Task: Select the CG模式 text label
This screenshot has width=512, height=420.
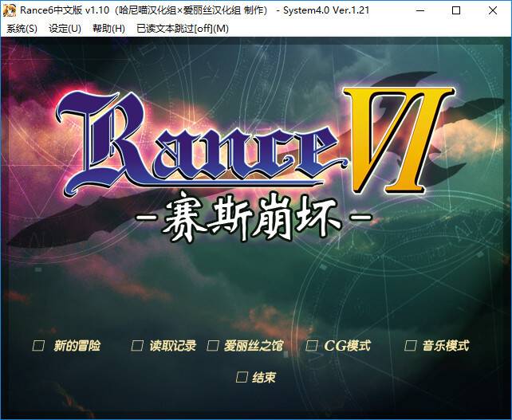Action: point(347,346)
